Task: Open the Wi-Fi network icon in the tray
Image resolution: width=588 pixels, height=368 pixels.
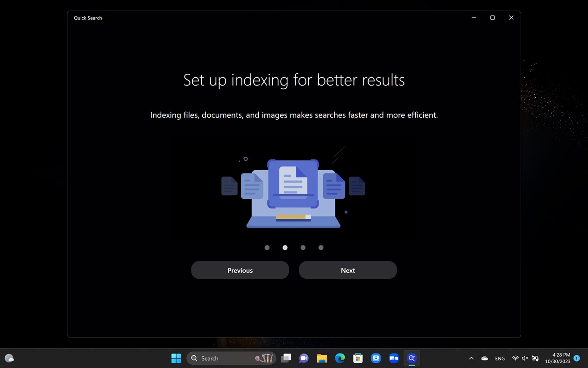Action: 516,358
